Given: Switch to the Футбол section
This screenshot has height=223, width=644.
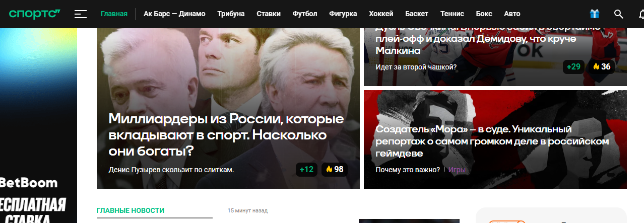Looking at the screenshot, I should [x=305, y=14].
